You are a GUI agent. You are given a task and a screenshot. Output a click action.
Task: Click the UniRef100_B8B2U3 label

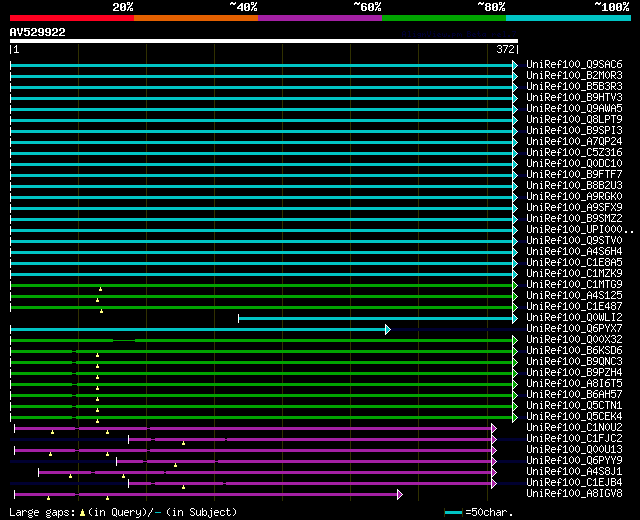pyautogui.click(x=574, y=186)
